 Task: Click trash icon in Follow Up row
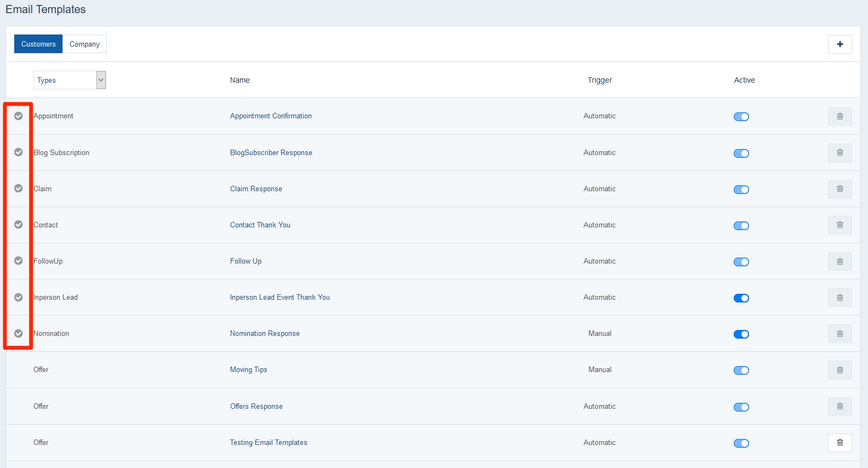[840, 261]
